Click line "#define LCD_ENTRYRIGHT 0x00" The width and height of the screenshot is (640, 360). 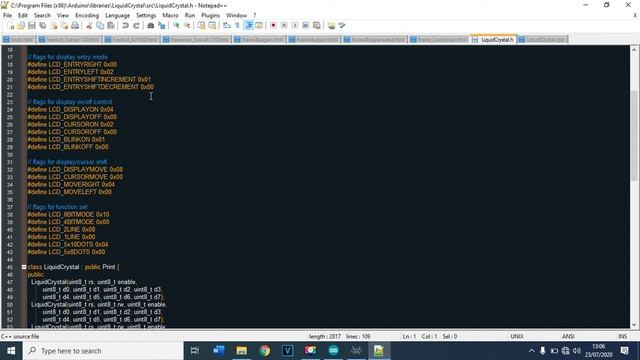pos(72,64)
